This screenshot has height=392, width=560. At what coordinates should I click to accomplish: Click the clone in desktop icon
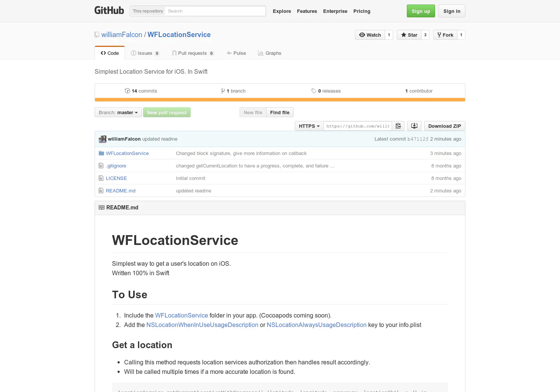[414, 126]
